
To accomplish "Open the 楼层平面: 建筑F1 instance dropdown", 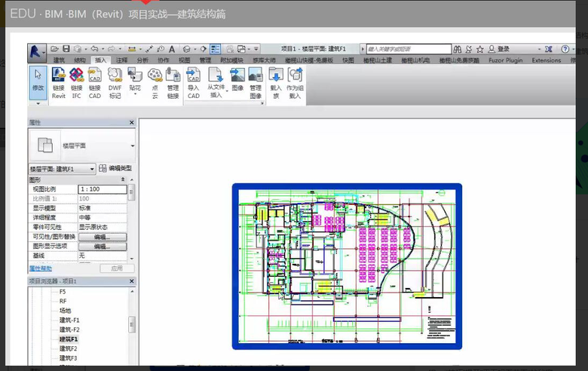I will pos(93,169).
